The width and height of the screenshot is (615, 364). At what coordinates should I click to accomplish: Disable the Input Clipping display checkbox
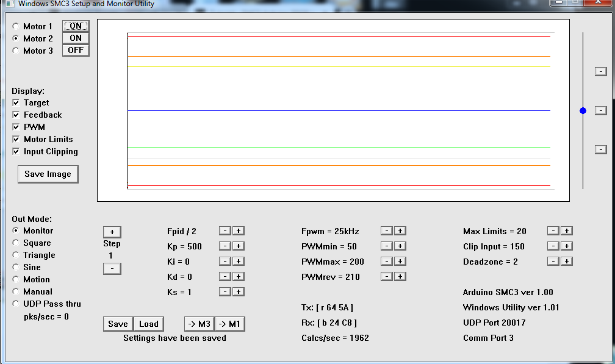[16, 151]
